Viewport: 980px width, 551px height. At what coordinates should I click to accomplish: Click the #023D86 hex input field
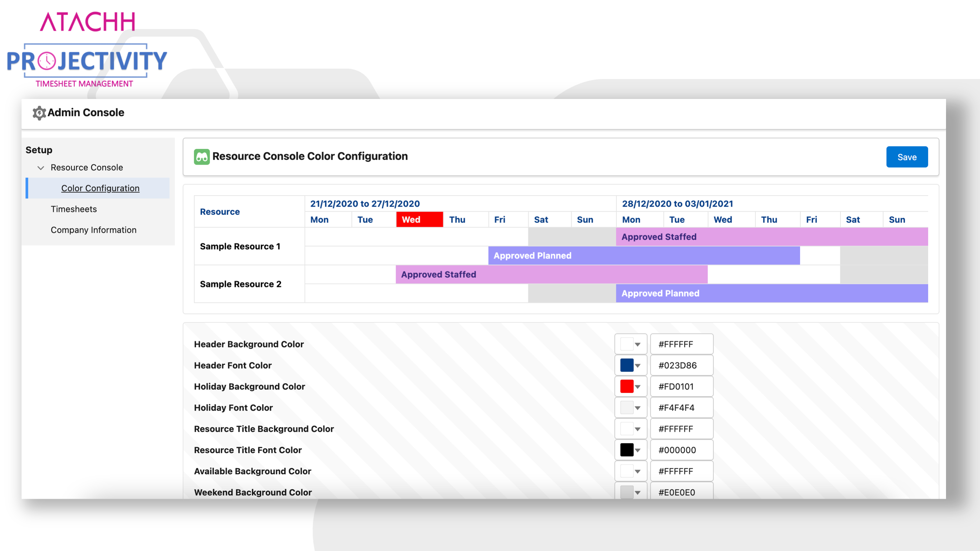[x=681, y=365]
